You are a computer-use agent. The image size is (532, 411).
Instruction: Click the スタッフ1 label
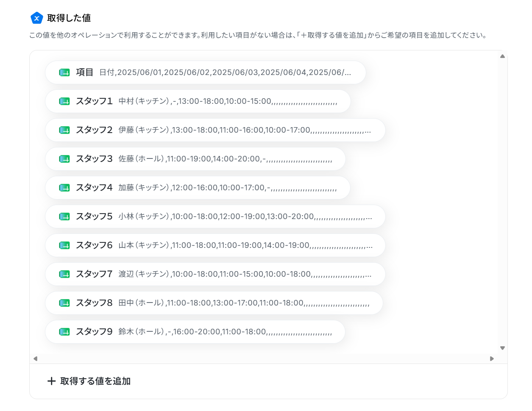tap(94, 101)
